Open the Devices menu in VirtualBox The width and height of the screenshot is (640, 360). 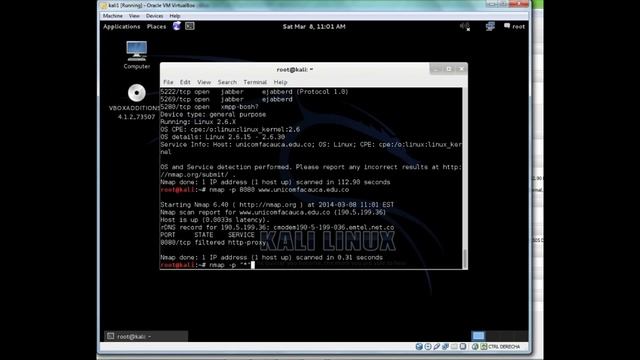point(154,16)
